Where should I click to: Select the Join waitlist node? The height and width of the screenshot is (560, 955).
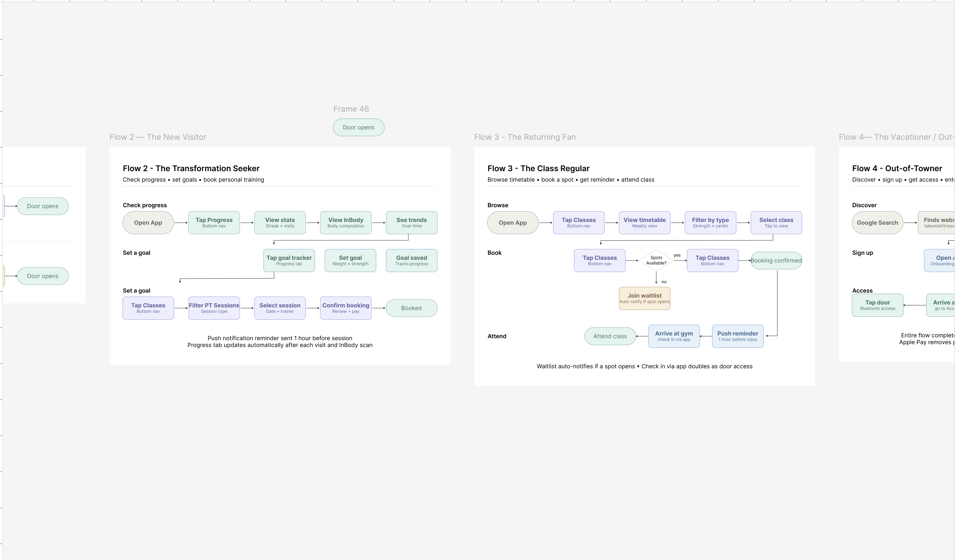click(645, 298)
